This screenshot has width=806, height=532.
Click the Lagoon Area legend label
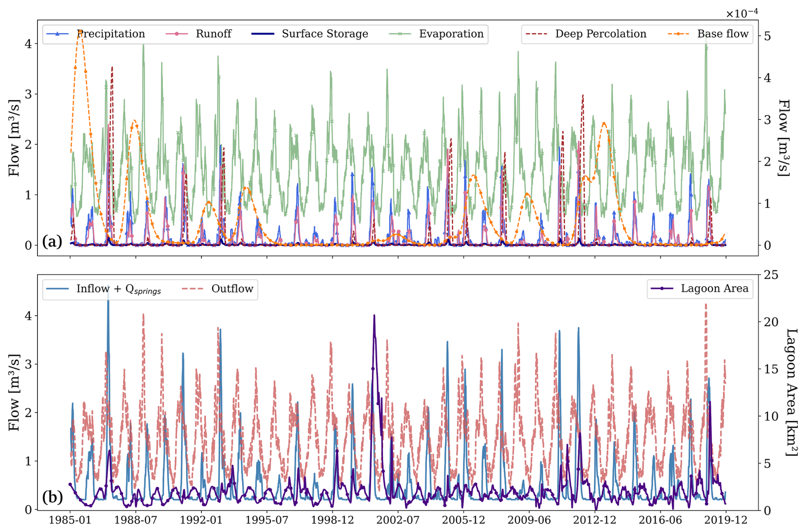[x=714, y=289]
